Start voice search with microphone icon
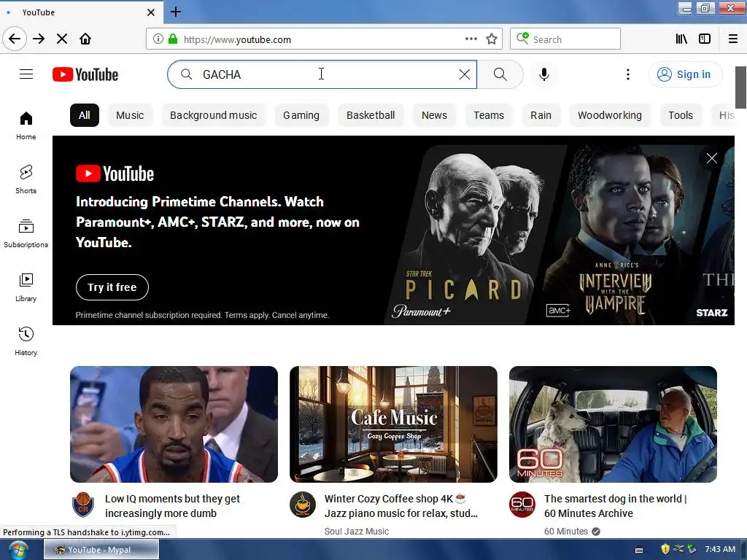The image size is (747, 560). [544, 74]
